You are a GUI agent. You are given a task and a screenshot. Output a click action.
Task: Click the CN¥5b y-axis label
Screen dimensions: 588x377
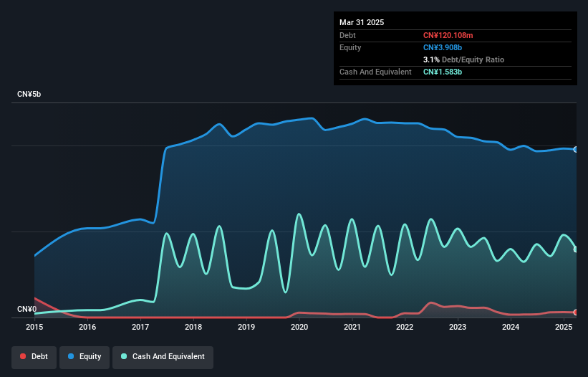pyautogui.click(x=29, y=94)
